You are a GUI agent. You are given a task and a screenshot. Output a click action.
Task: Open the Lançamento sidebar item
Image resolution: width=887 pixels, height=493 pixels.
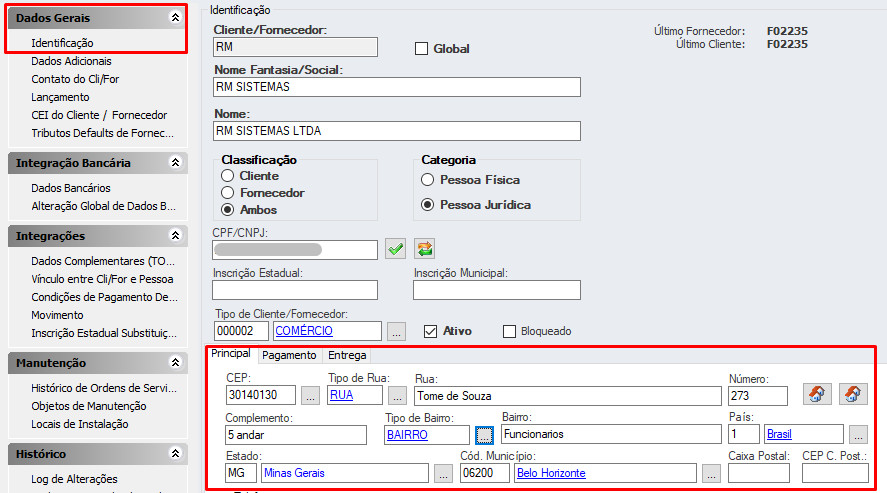[x=60, y=97]
